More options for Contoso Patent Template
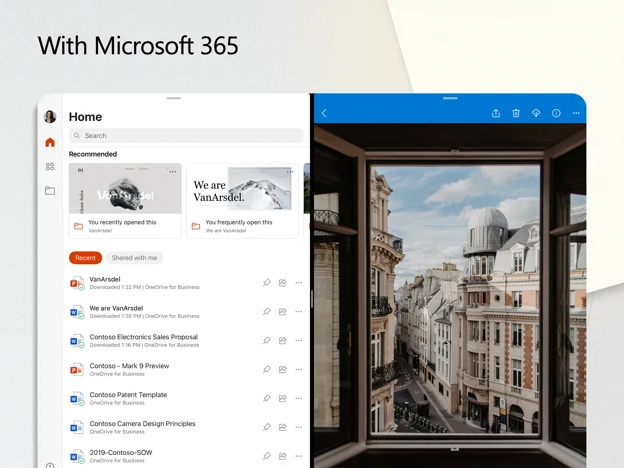Image resolution: width=624 pixels, height=468 pixels. tap(299, 398)
